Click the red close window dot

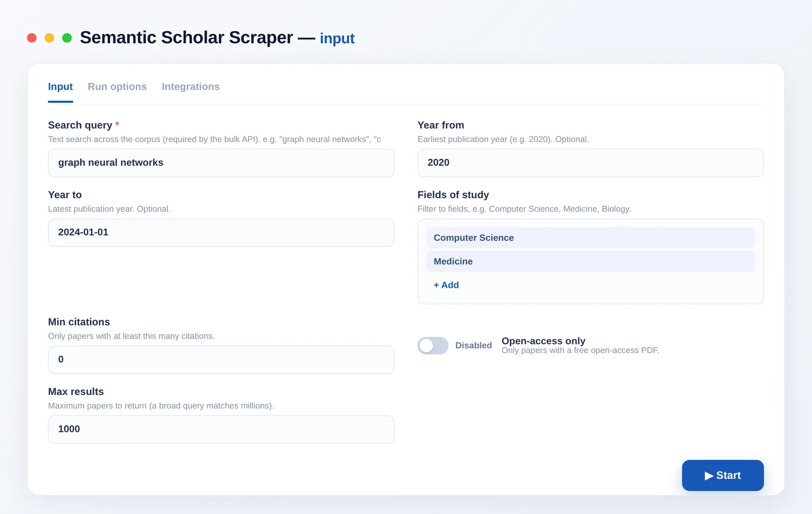(32, 38)
